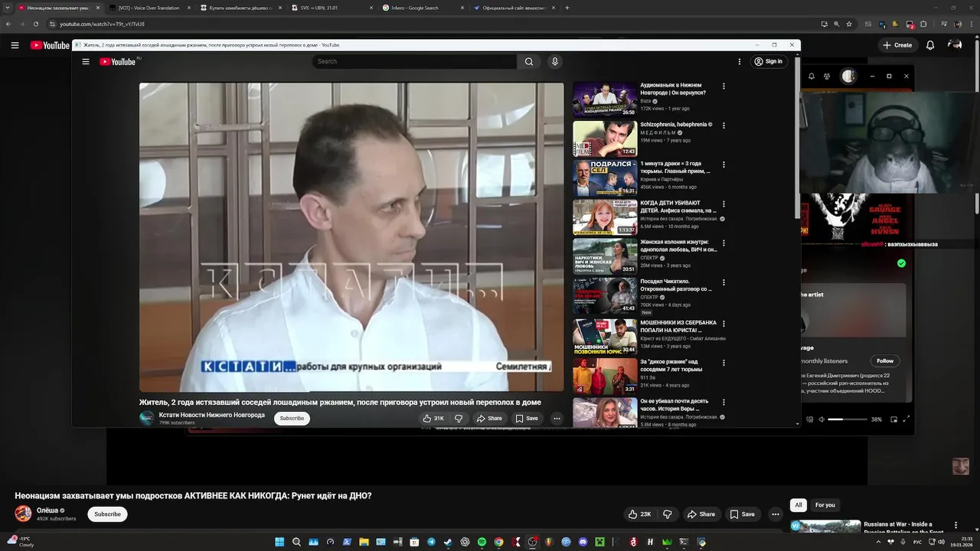Switch to the 'IrAero - Google Search' tab
The height and width of the screenshot is (551, 980).
coord(423,8)
